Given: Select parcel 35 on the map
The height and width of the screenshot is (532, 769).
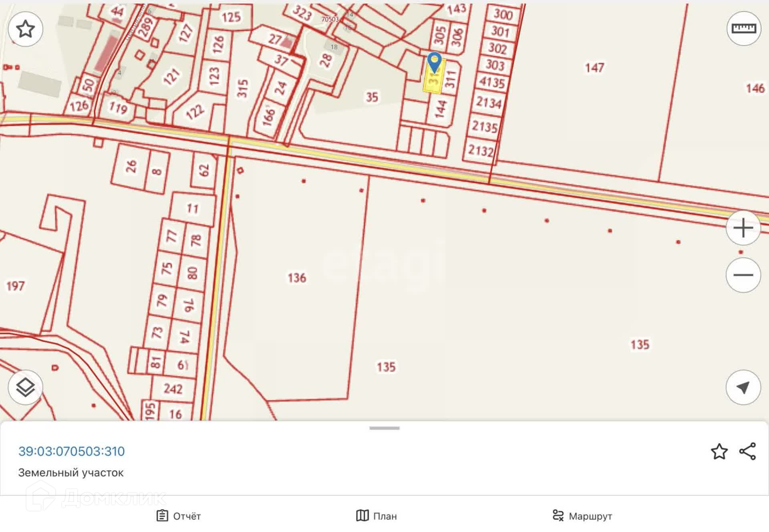Looking at the screenshot, I should click(x=372, y=97).
